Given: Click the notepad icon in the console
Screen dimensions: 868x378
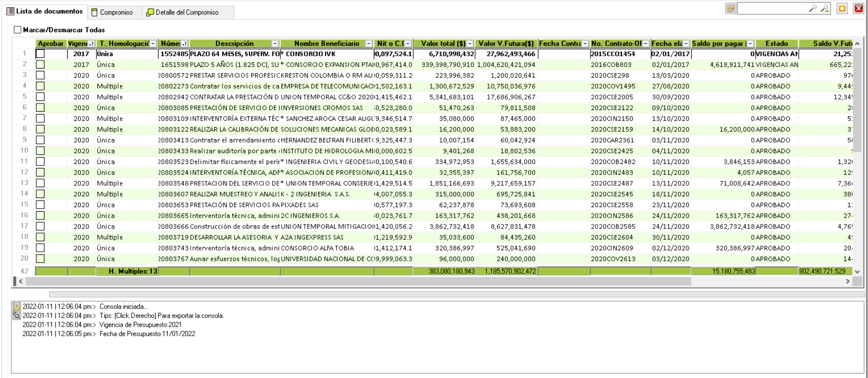Looking at the screenshot, I should click(x=17, y=306).
